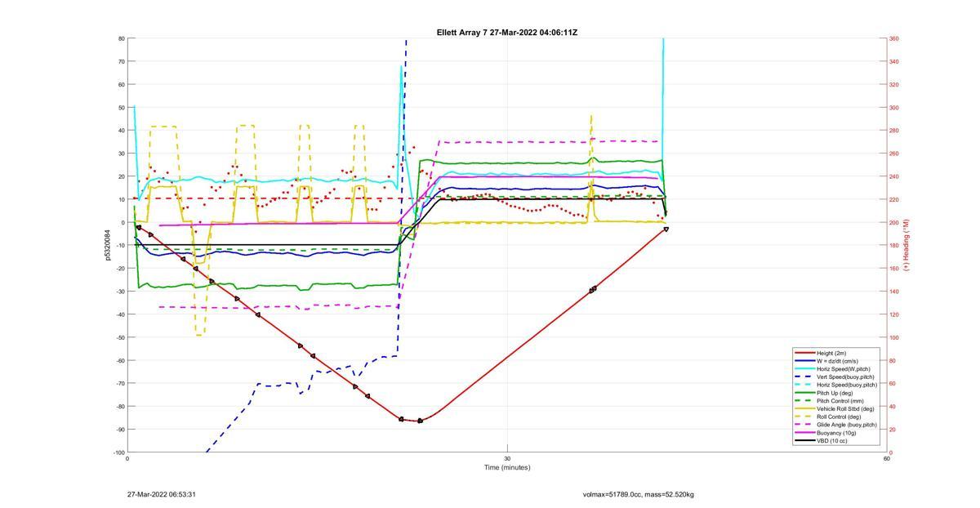Image resolution: width=980 pixels, height=508 pixels.
Task: Click the right heading axis tick '120'
Action: pyautogui.click(x=894, y=314)
